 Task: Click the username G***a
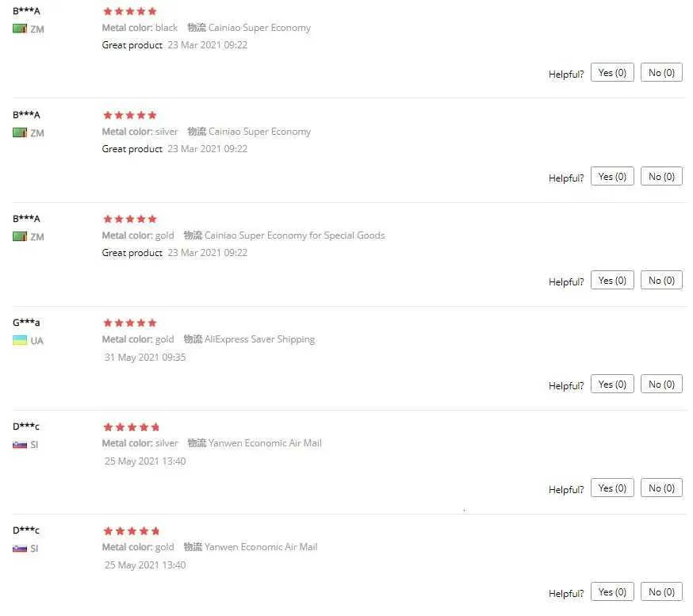(26, 323)
